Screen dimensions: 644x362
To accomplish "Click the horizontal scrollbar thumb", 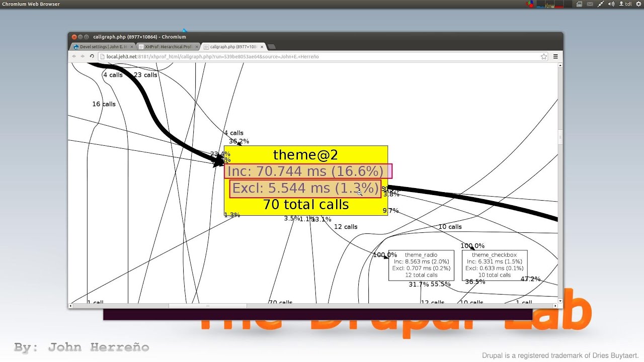I will click(x=207, y=306).
